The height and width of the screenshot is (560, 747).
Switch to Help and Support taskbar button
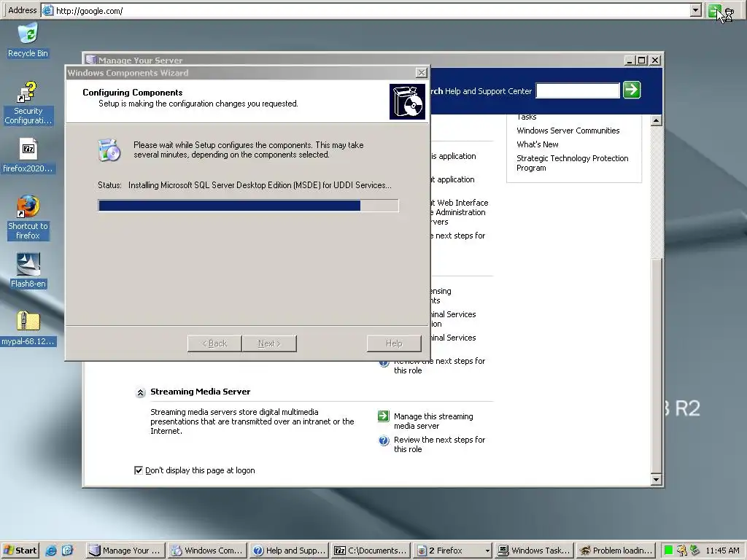click(289, 551)
